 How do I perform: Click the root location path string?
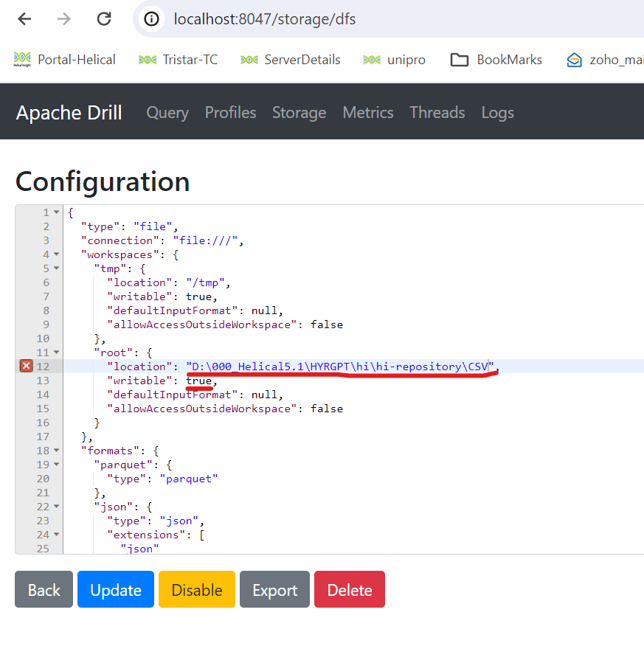pos(340,367)
